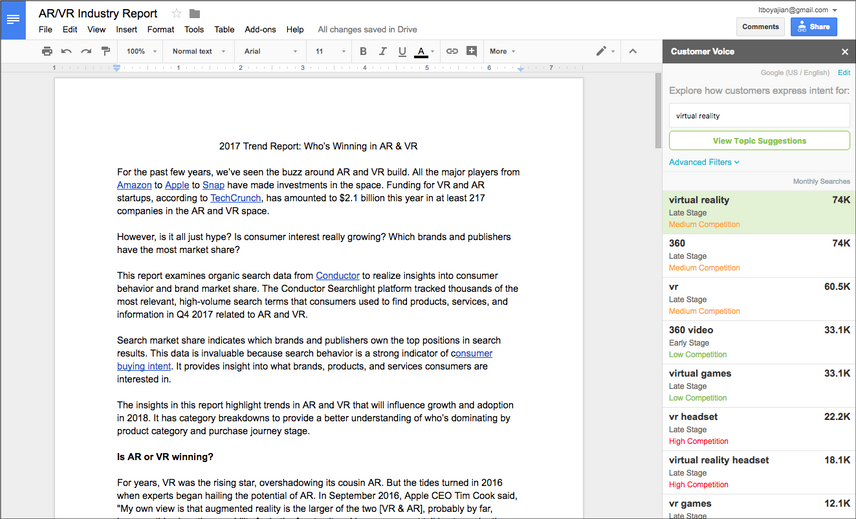This screenshot has width=856, height=519.
Task: Select the 'vr' 60.5K keyword result
Action: tap(759, 299)
